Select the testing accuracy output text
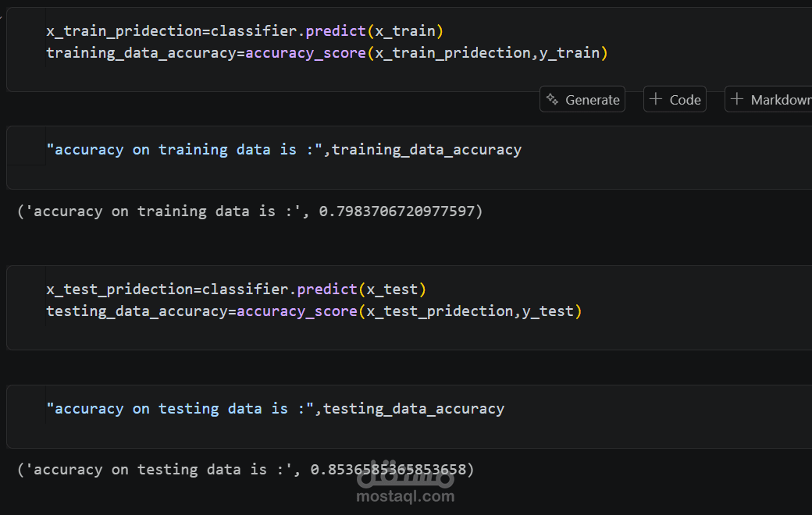 coord(245,469)
